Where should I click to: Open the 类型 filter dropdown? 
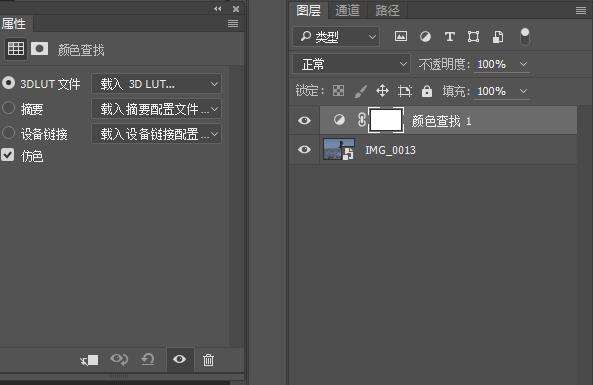[x=336, y=37]
